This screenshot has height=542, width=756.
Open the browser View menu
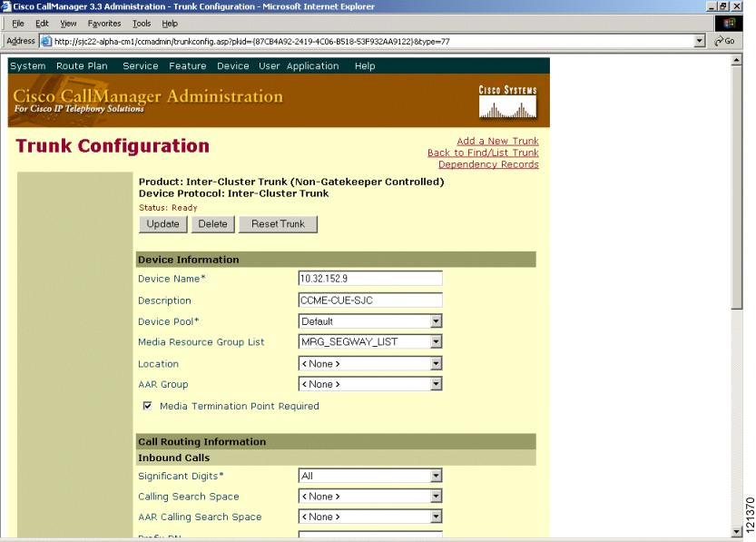(68, 24)
